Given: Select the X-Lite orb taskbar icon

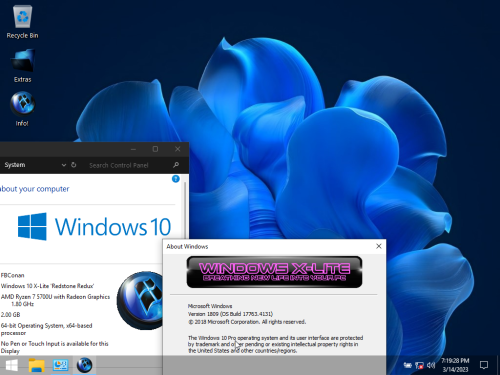Looking at the screenshot, I should pos(84,365).
